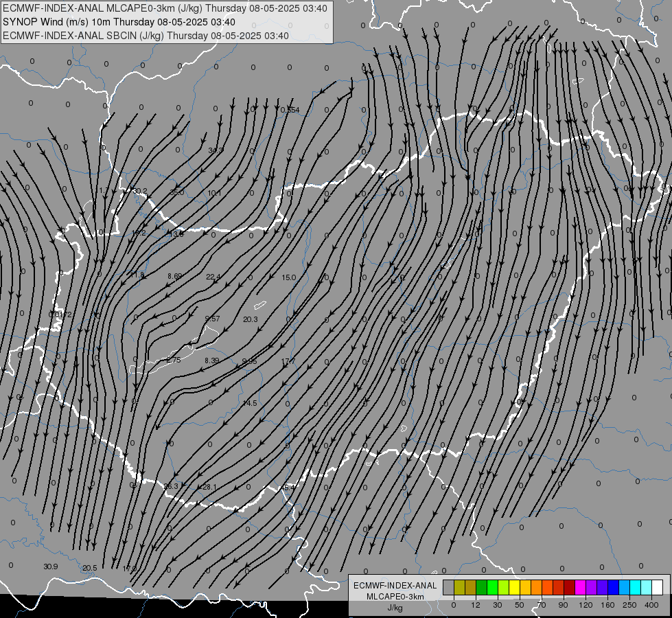Viewport: 672px width, 618px height.
Task: Select the MLCAPE0-3km title line in header
Action: (165, 8)
